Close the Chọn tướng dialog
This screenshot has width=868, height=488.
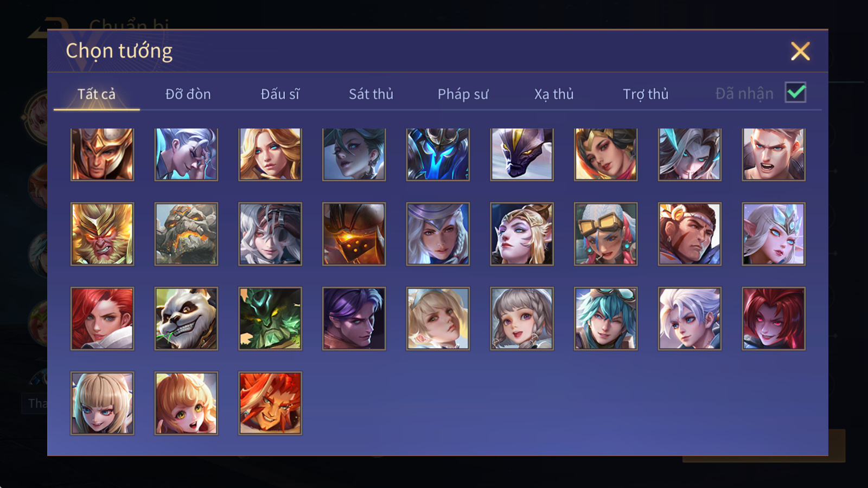pyautogui.click(x=800, y=52)
